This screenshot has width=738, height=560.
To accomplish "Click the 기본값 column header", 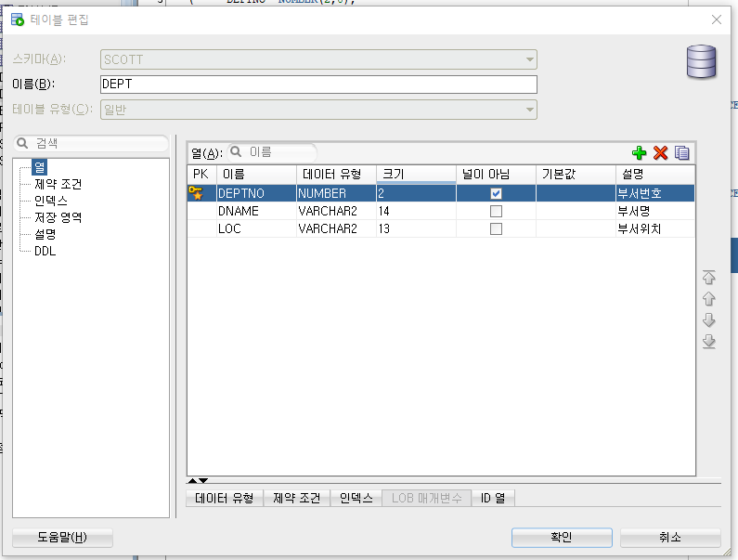I will pos(576,175).
